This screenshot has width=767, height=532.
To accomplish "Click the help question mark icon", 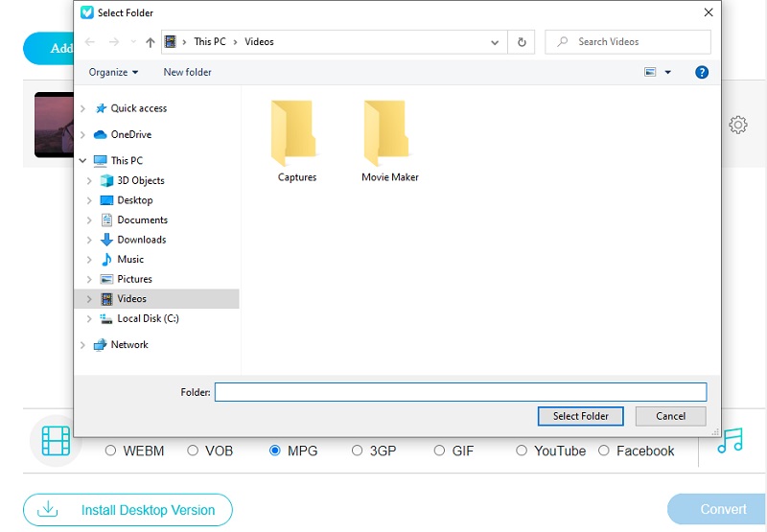I will [701, 72].
